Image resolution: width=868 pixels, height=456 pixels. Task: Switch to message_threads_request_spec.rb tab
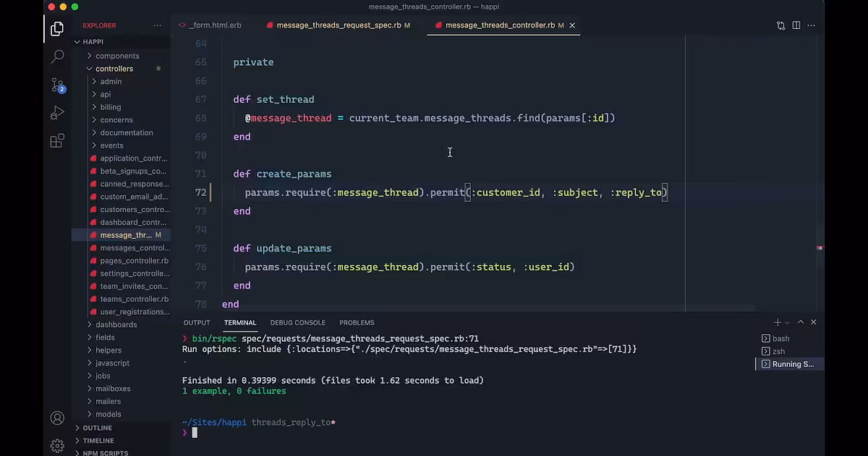click(x=339, y=25)
